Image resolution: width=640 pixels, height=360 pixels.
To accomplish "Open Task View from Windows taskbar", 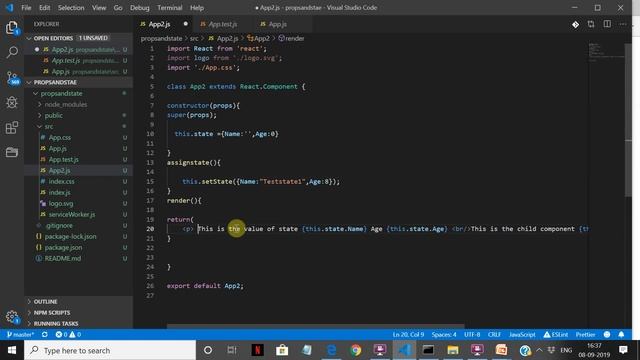I will pos(232,350).
